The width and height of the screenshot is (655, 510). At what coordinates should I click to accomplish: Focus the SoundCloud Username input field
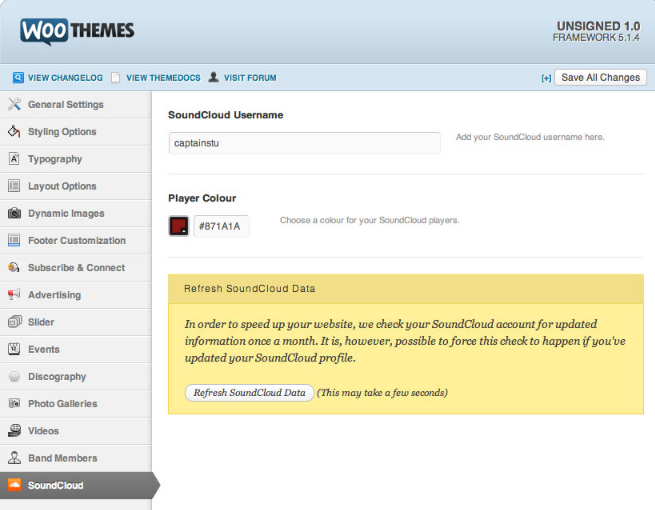click(x=305, y=143)
